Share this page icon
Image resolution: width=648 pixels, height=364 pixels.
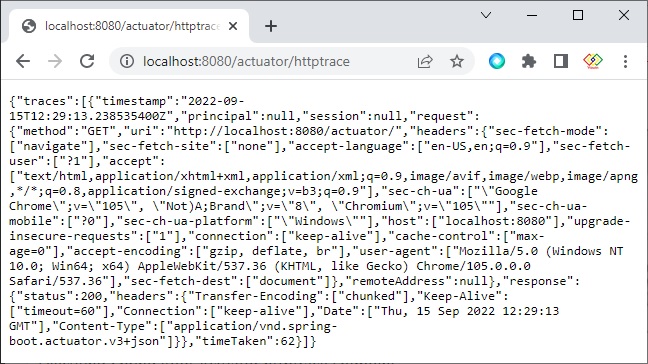425,62
